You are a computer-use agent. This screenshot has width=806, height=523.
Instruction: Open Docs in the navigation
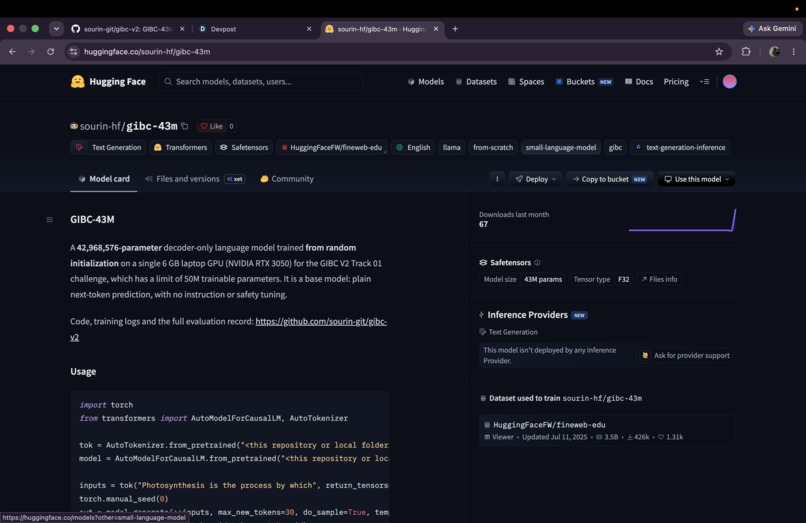639,81
